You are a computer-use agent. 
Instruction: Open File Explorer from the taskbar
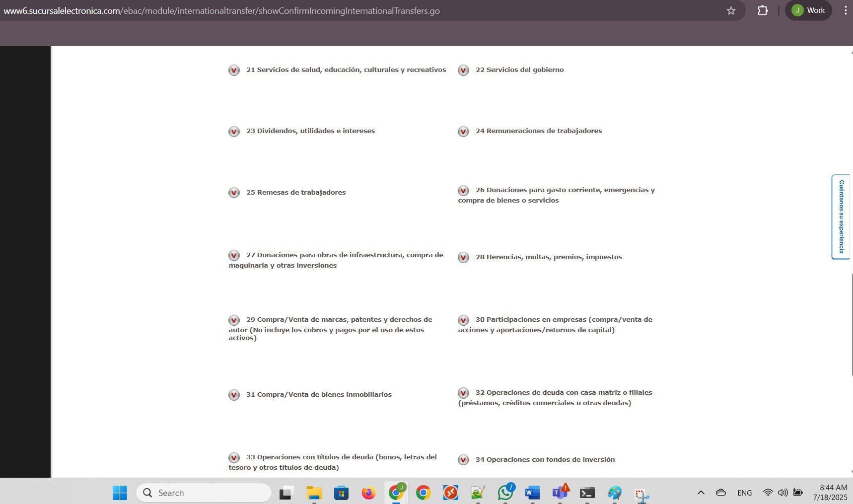click(314, 493)
